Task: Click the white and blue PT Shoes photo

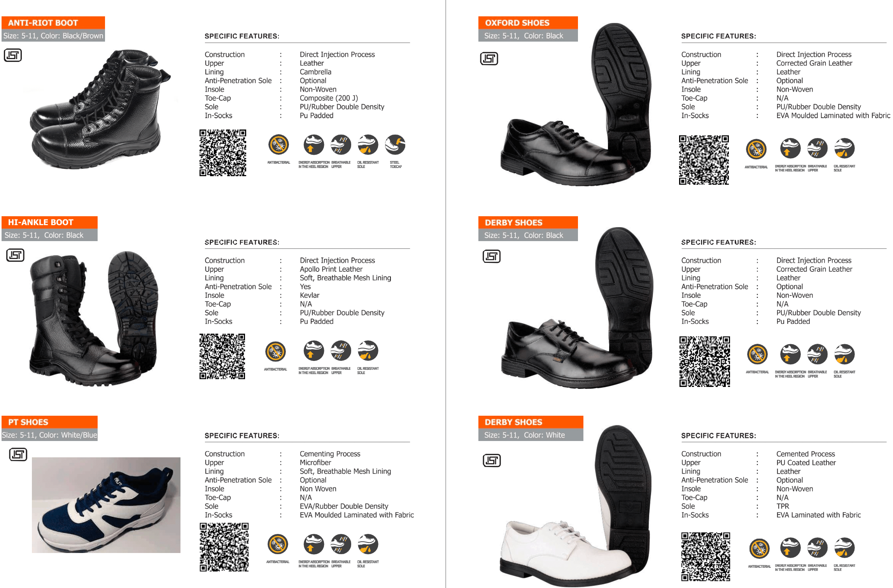Action: tap(106, 505)
